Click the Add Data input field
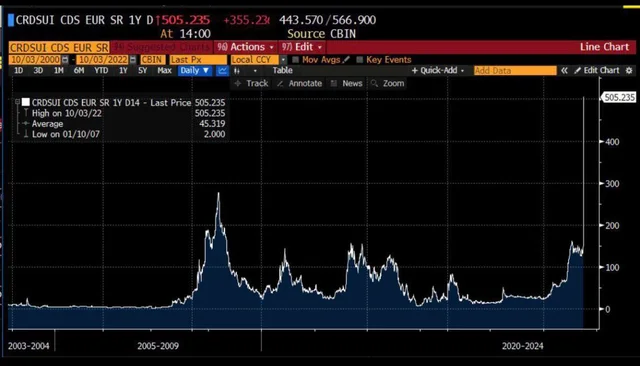Viewport: 640px width, 366px height. [515, 71]
